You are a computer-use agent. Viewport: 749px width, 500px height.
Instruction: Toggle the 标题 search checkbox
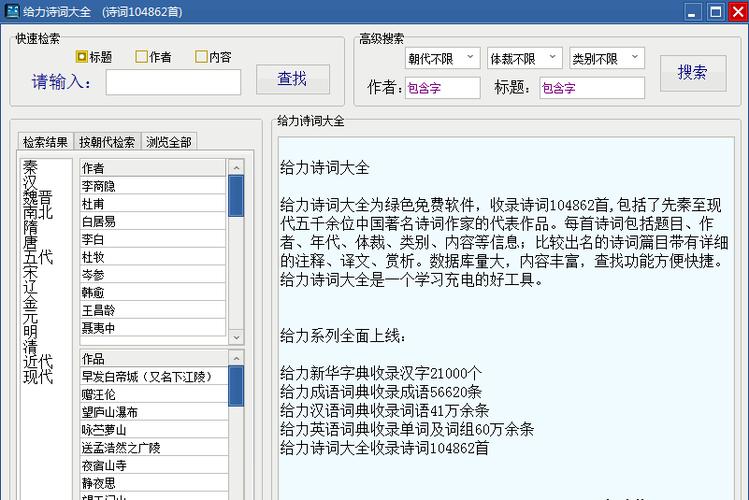(x=82, y=57)
